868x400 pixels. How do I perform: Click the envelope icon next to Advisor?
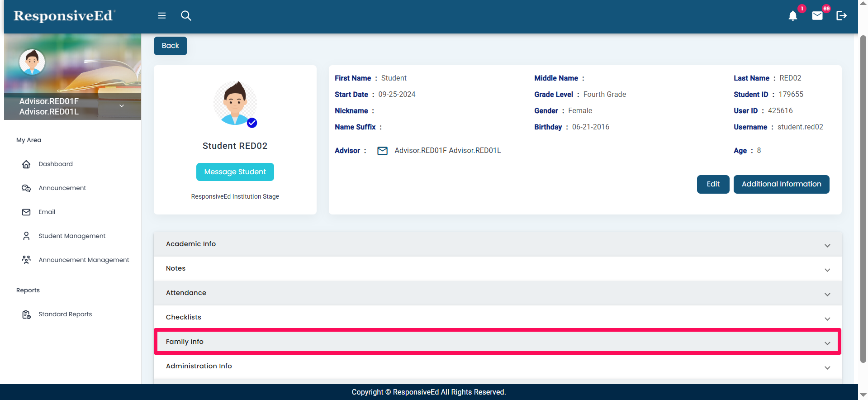[382, 151]
